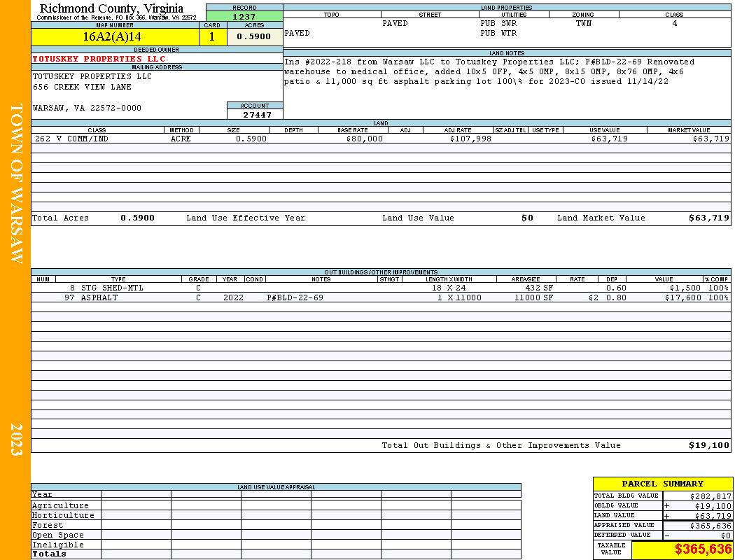Click base rate $80,000
735x560 pixels.
click(365, 139)
